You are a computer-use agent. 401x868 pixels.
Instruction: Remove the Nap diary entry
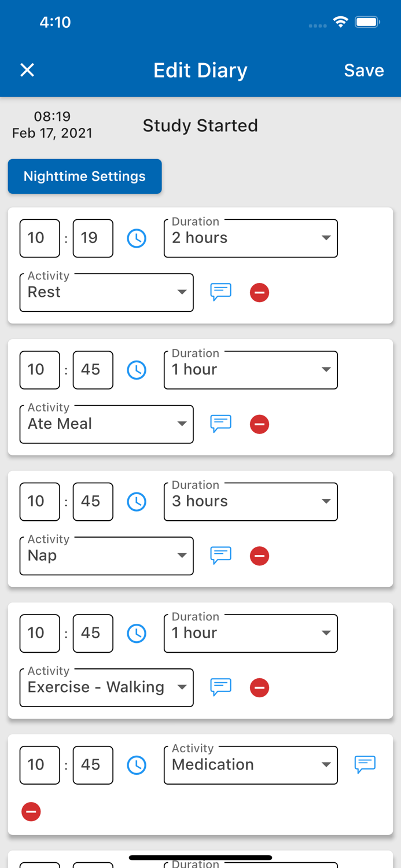259,556
